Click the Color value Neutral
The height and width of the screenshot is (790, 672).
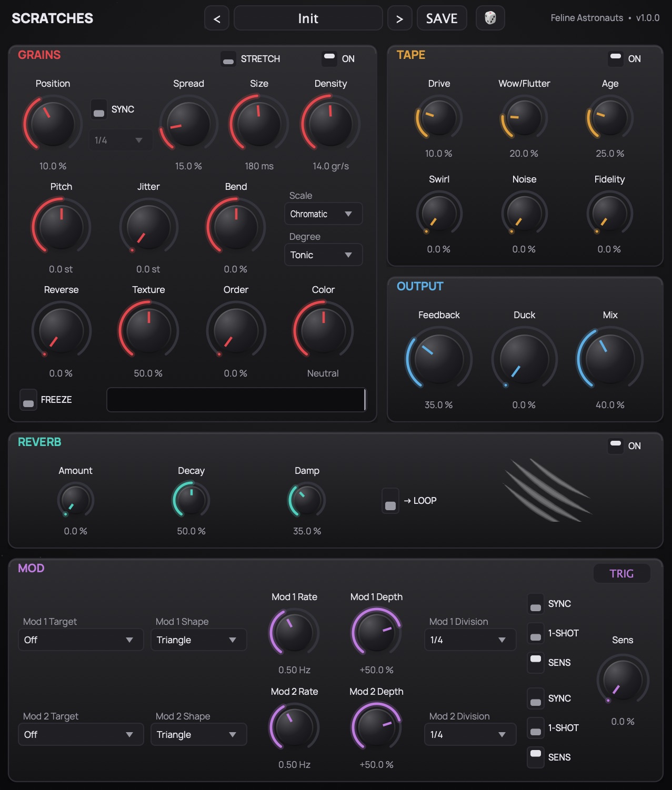323,373
